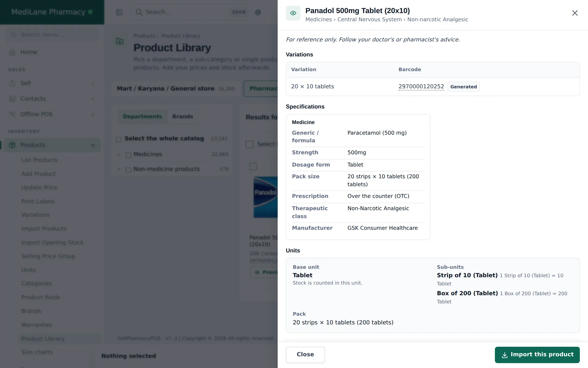Tick the Non-medicine products checkbox
588x368 pixels.
128,170
